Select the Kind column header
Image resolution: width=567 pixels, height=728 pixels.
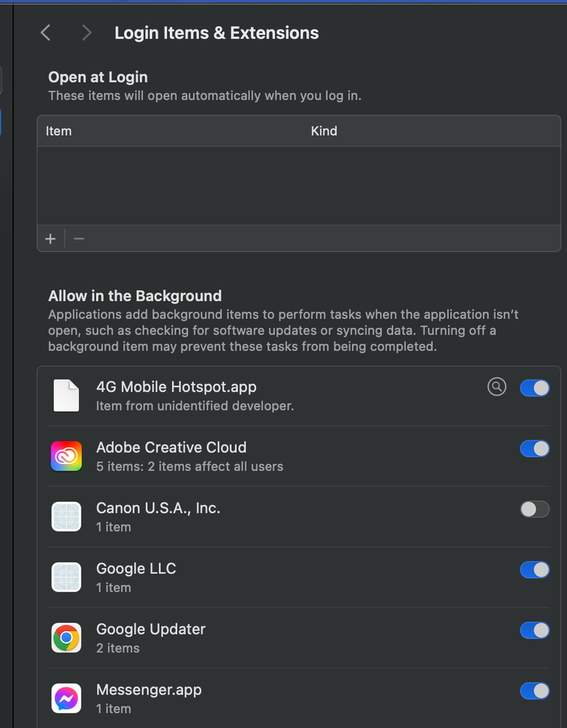324,131
